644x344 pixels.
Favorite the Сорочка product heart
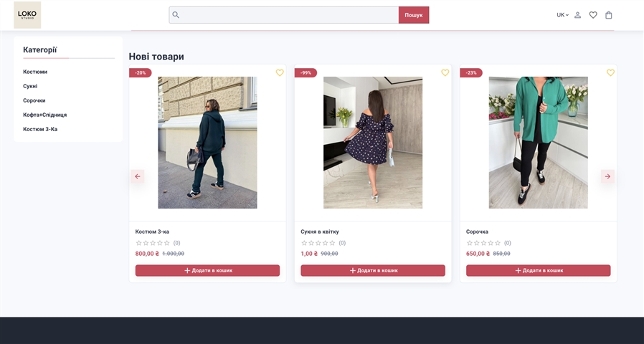coord(610,72)
